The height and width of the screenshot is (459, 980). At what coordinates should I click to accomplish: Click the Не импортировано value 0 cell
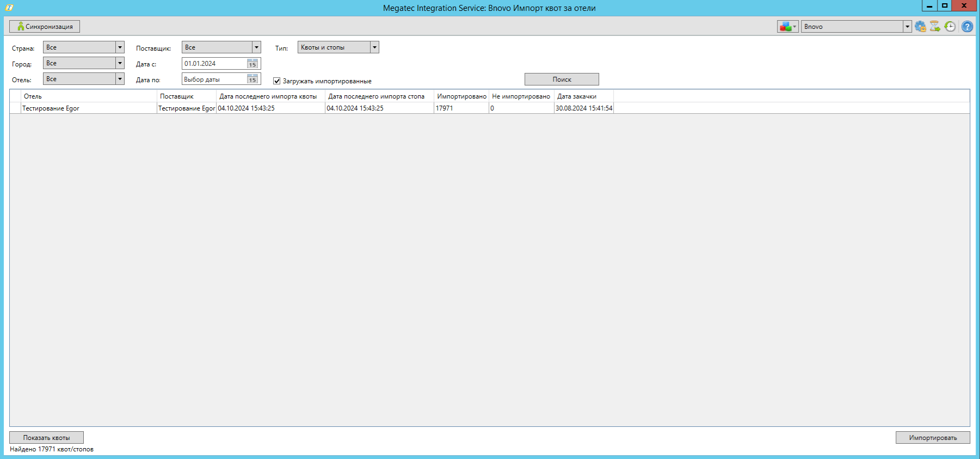(521, 108)
